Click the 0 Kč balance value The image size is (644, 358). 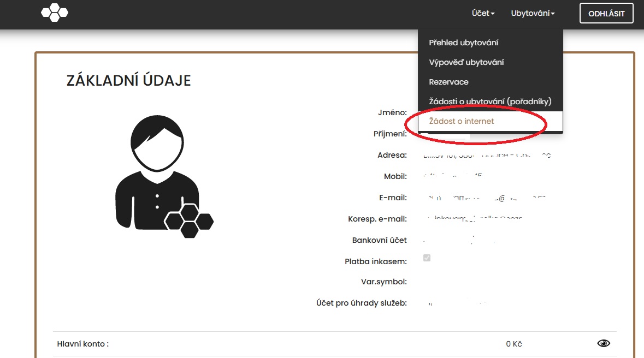pyautogui.click(x=514, y=344)
